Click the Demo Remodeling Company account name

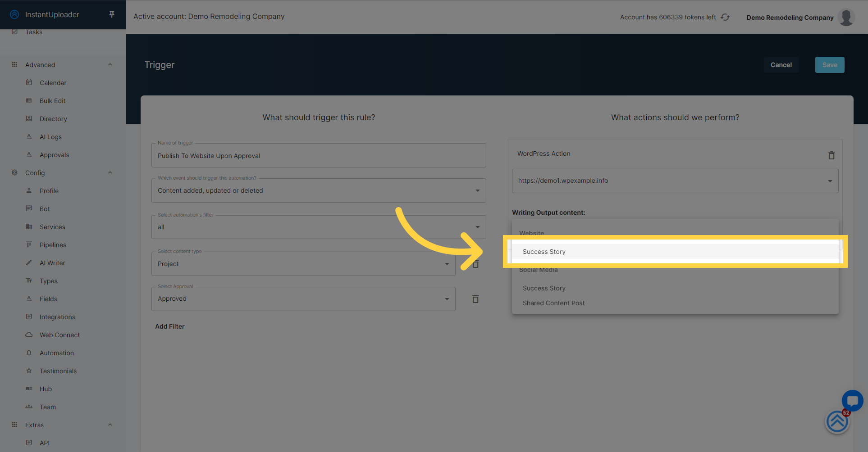point(790,18)
